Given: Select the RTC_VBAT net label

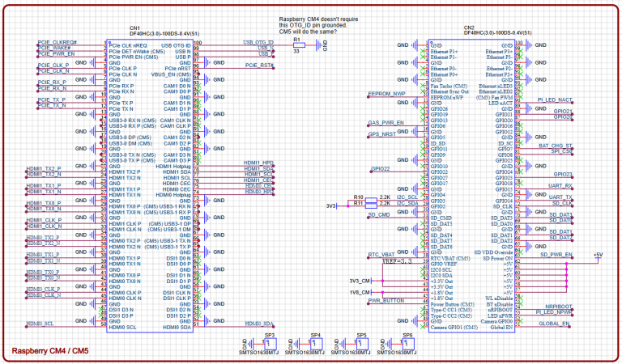Looking at the screenshot, I should click(x=381, y=255).
